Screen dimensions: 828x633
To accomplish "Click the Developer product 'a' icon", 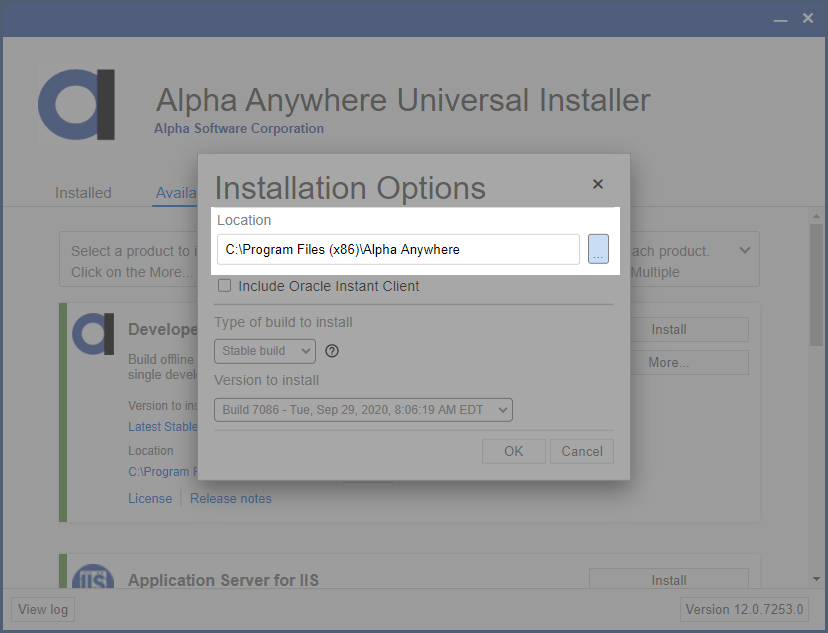I will tap(93, 335).
